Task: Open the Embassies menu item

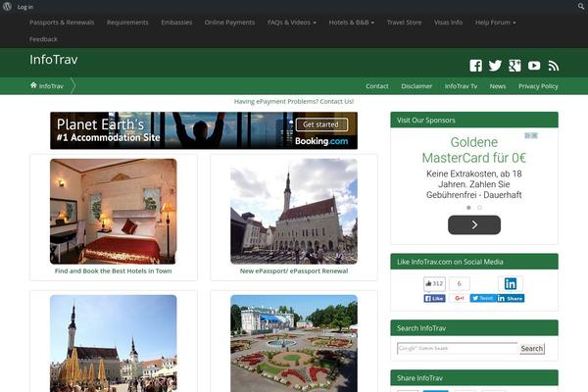Action: pyautogui.click(x=176, y=23)
